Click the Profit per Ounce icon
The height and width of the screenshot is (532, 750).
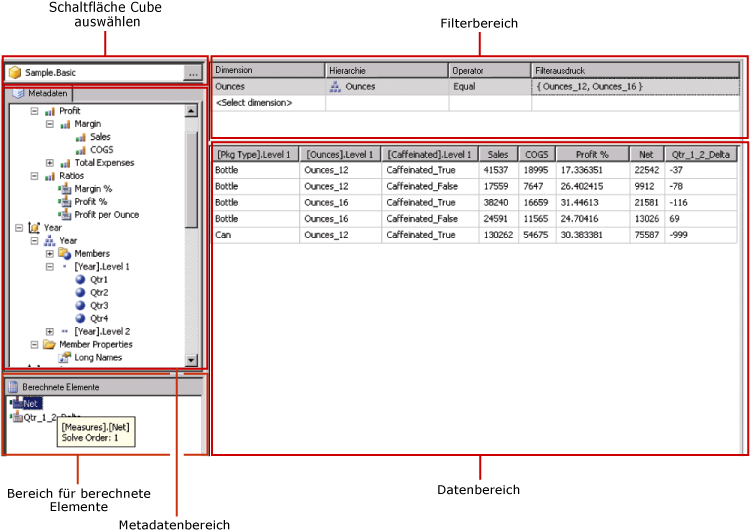point(65,215)
